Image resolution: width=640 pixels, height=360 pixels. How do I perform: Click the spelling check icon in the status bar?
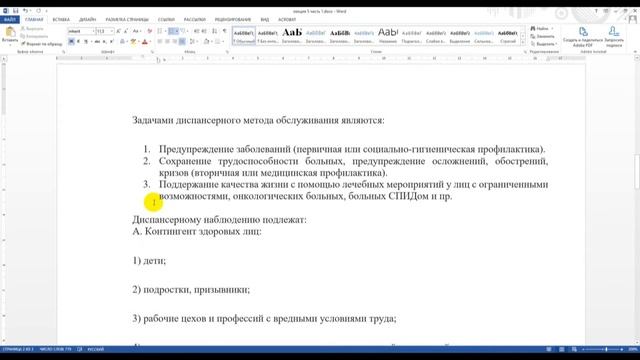tap(80, 349)
